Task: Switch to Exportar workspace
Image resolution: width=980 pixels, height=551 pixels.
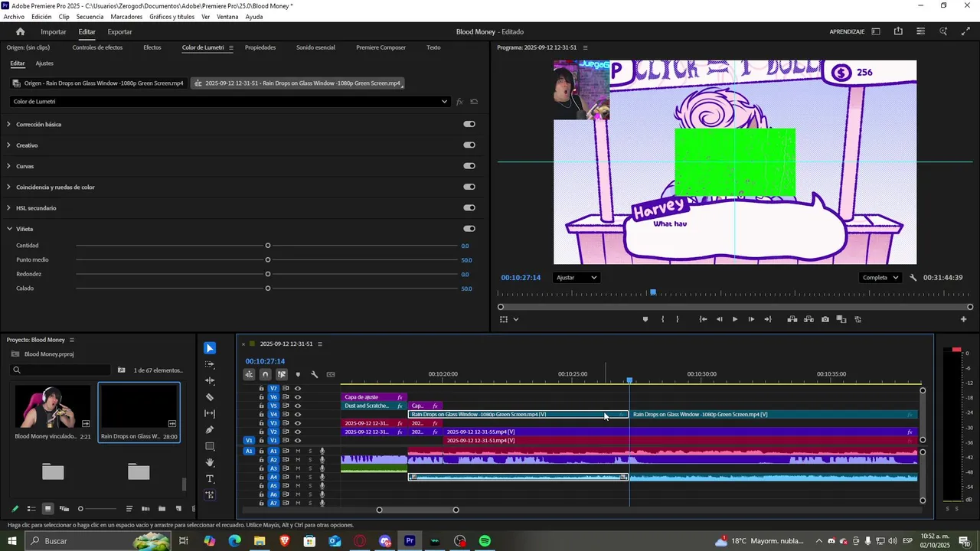Action: click(x=119, y=31)
